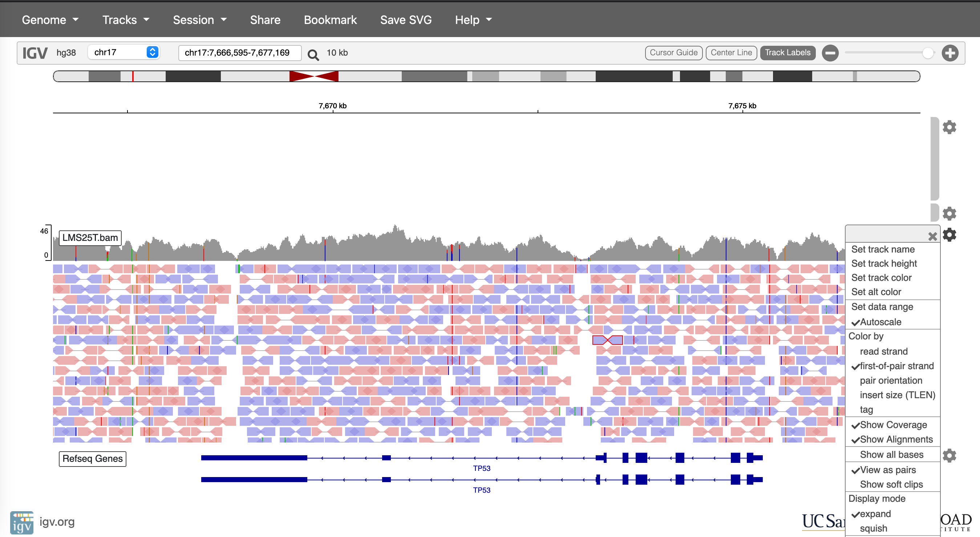Uncheck Show Coverage option
The height and width of the screenshot is (537, 980).
[x=892, y=424]
